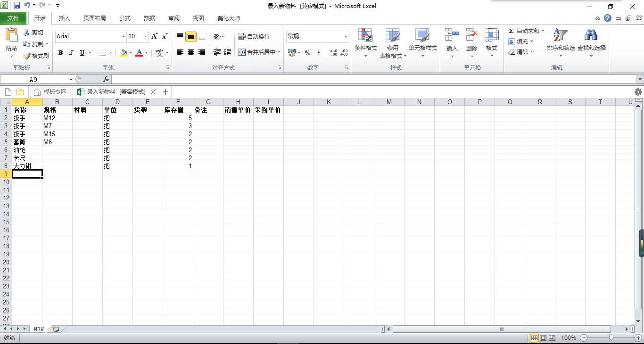Click the Format Painter brush icon
This screenshot has height=344, width=644.
coord(27,56)
